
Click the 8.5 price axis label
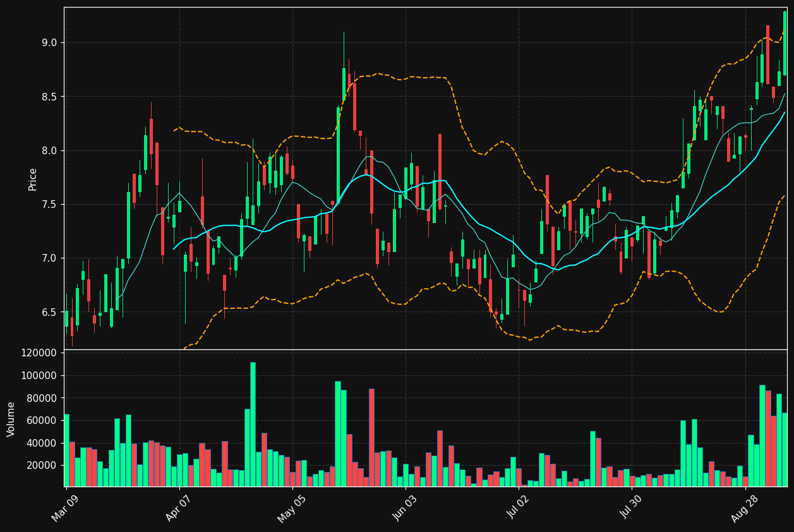pyautogui.click(x=49, y=97)
